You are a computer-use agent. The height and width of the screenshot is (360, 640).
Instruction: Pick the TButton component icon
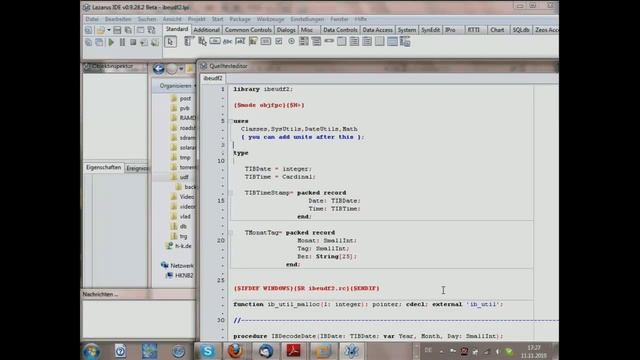click(x=215, y=41)
